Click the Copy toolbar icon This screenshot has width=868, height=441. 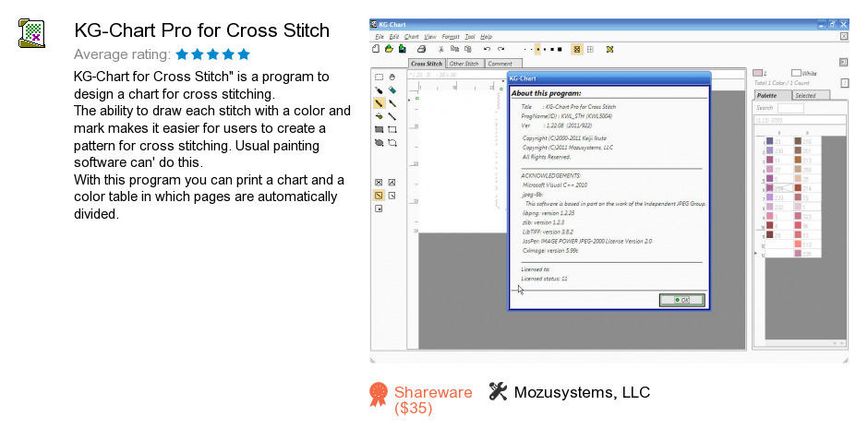(454, 49)
